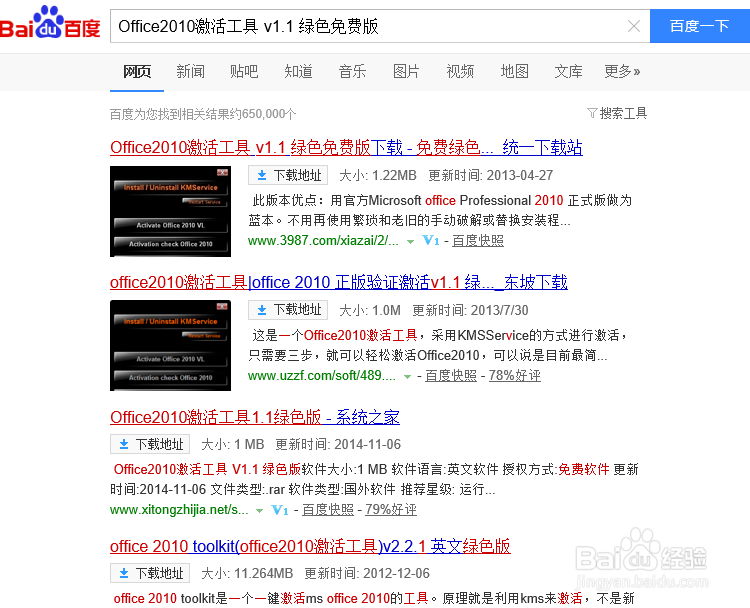Screen dimensions: 750x608
Task: Open the 贴吧 tab
Action: point(244,72)
